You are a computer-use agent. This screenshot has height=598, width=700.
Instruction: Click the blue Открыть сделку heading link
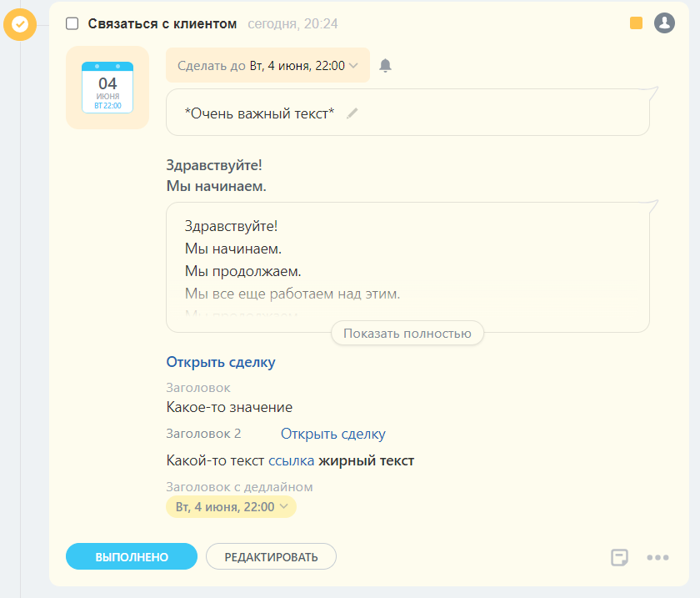[220, 362]
